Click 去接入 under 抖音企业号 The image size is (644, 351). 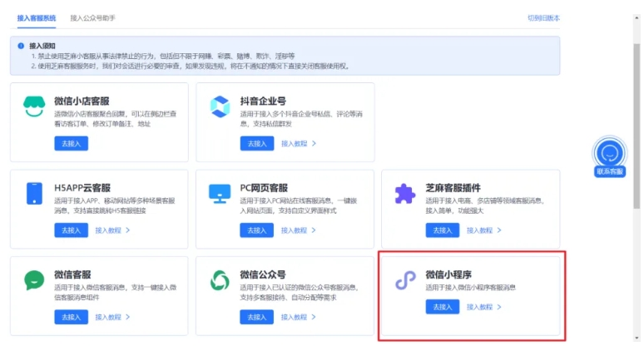pyautogui.click(x=257, y=144)
